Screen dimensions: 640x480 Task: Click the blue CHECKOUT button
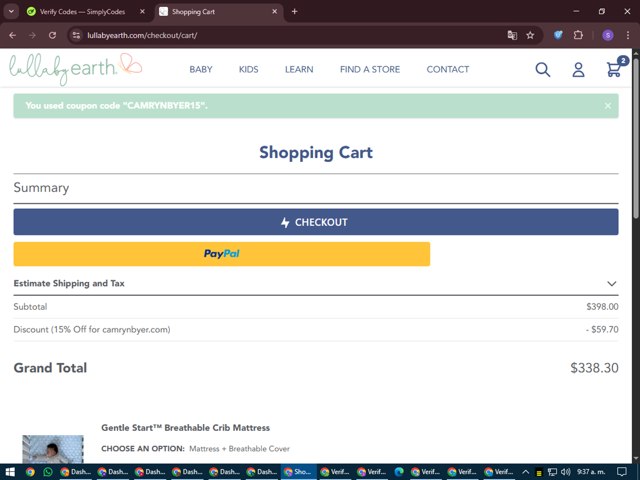316,222
